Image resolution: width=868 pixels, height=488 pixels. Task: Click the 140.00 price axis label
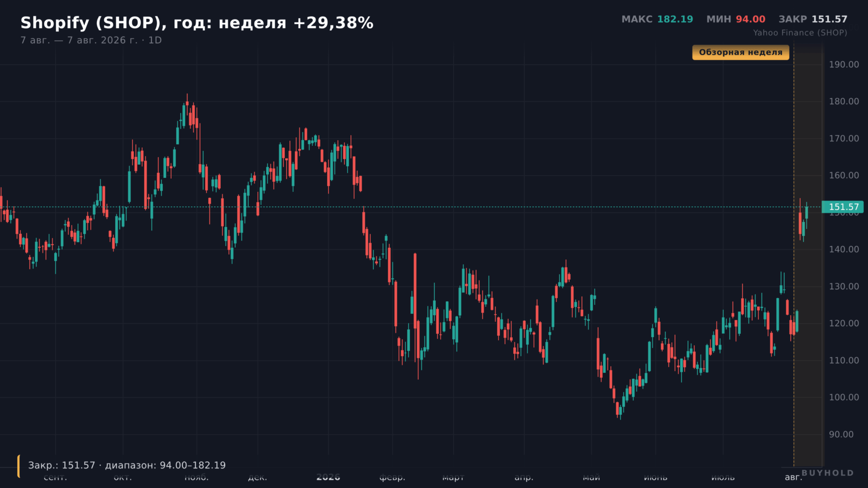[x=844, y=250]
